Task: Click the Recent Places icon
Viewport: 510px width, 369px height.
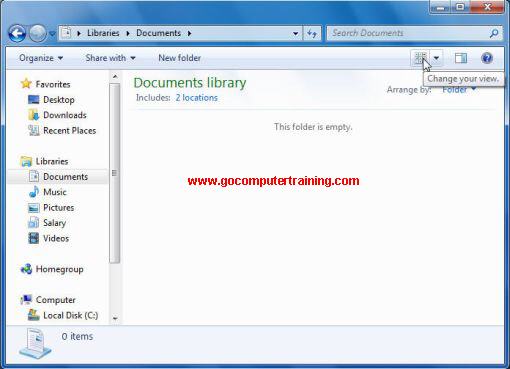Action: (34, 130)
